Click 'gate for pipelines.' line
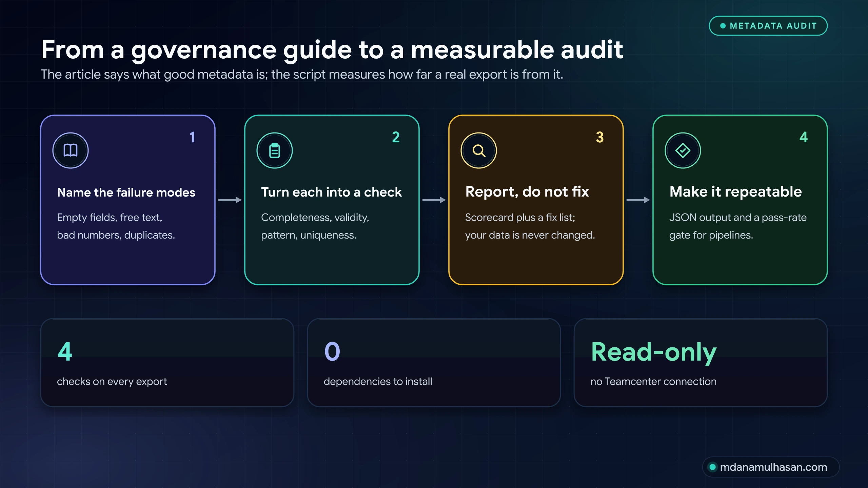This screenshot has width=868, height=488. [711, 235]
